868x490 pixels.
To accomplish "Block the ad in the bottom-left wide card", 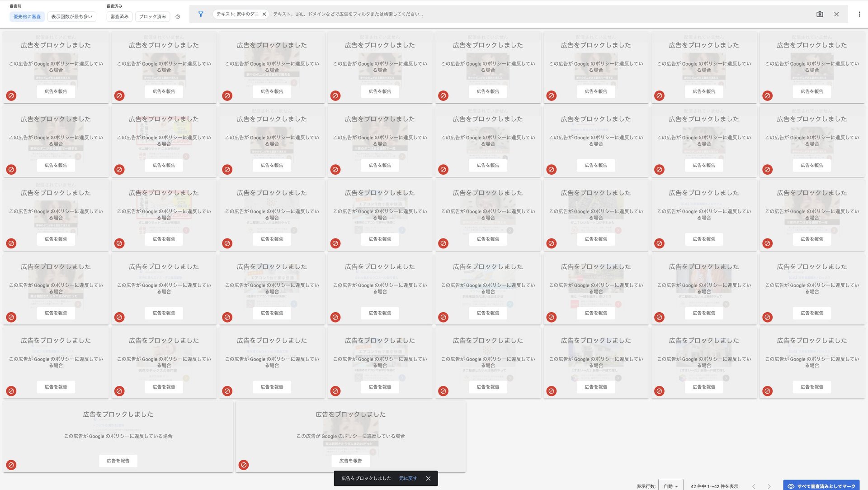I will coord(11,465).
